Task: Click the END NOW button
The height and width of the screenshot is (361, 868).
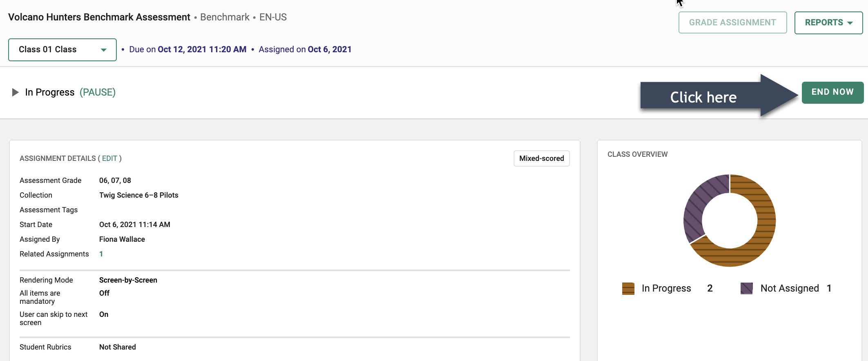Action: [832, 92]
